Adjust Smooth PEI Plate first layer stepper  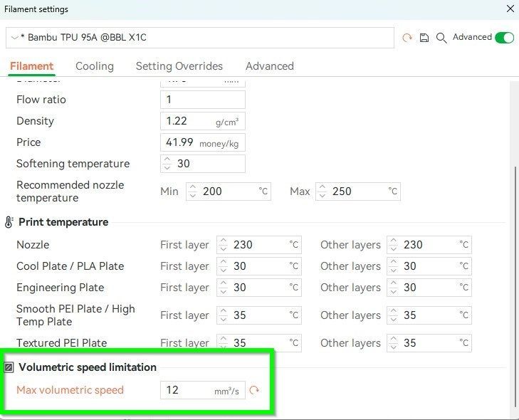pos(224,315)
